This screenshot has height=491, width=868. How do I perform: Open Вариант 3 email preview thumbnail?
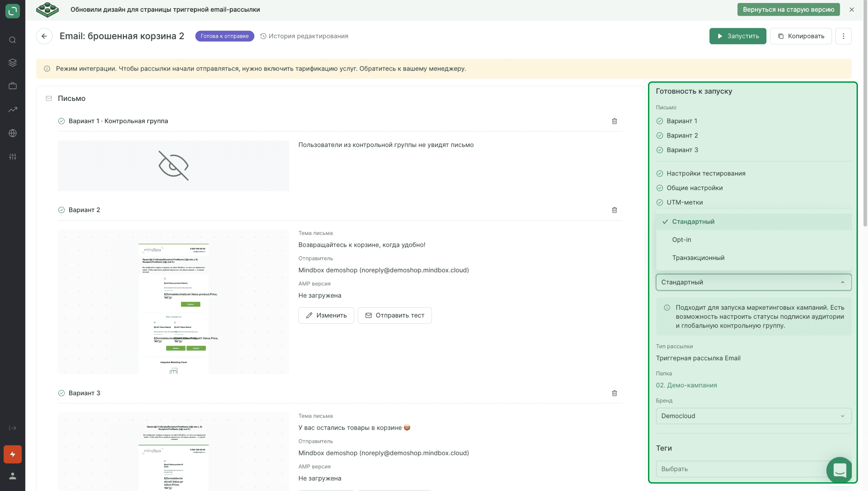(173, 452)
